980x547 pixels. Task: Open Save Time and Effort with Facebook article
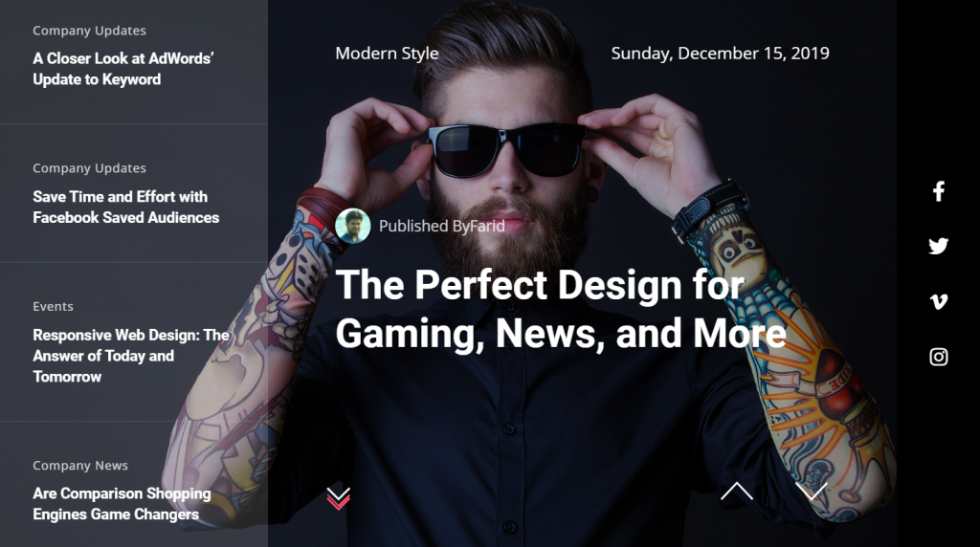click(x=125, y=207)
